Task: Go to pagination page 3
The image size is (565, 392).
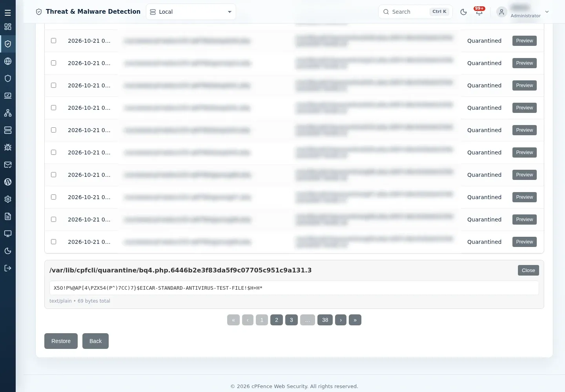Action: click(292, 320)
